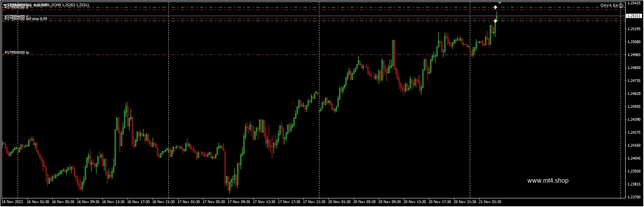Select the '#579904500 sell stop 0.09' label
This screenshot has height=207, width=644.
pos(26,19)
